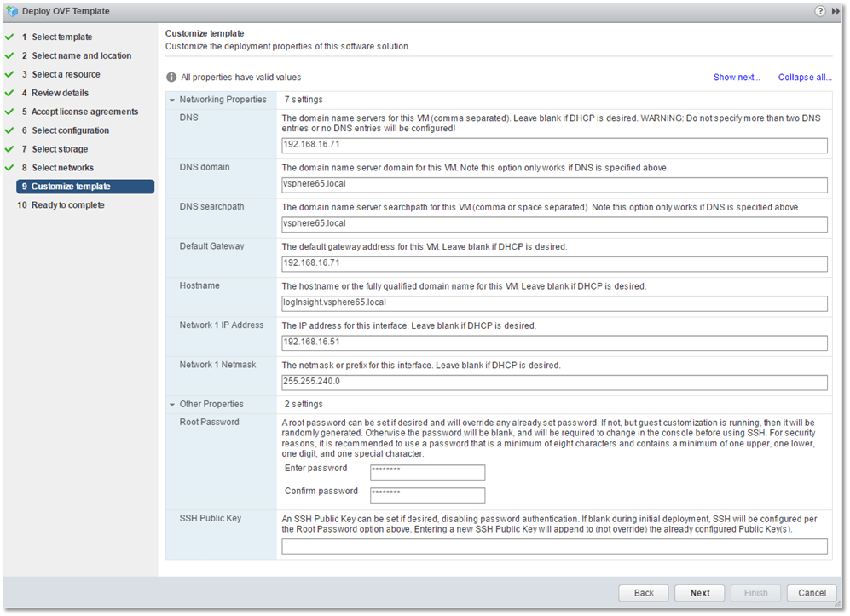Focus the Confirm password field
The height and width of the screenshot is (616, 850).
[x=427, y=495]
